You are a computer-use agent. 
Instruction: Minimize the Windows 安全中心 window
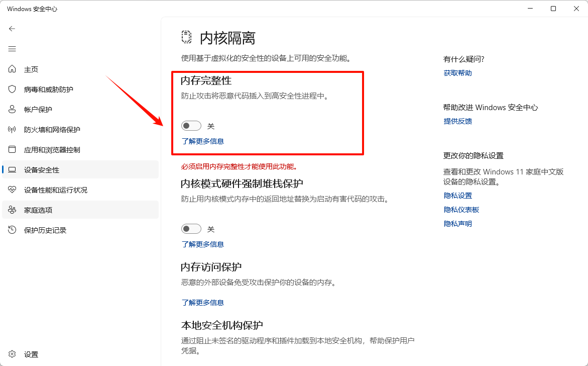[530, 9]
